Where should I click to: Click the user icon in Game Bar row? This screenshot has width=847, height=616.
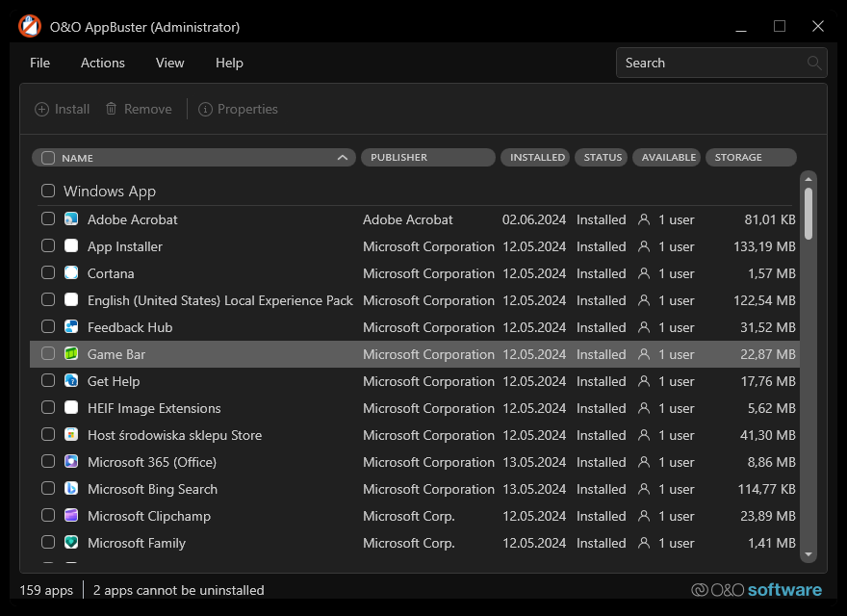coord(644,354)
